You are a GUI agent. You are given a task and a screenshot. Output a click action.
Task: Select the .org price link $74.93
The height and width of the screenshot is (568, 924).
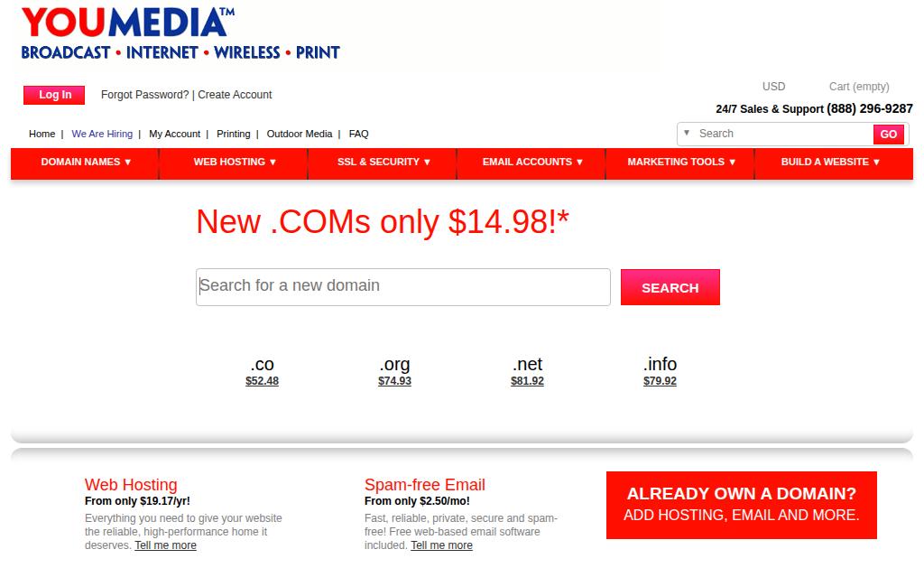tap(394, 381)
